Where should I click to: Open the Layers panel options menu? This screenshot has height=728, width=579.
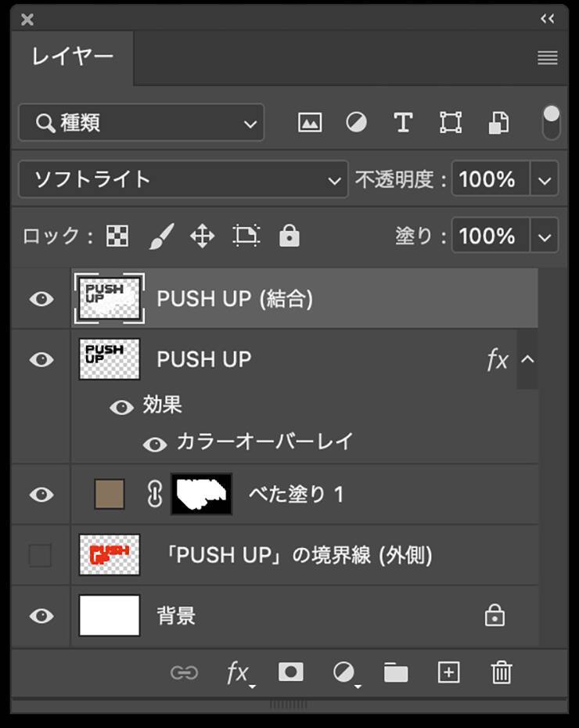click(548, 58)
